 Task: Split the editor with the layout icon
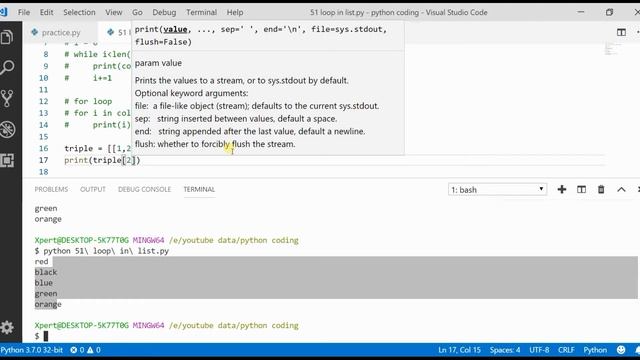coord(621,32)
